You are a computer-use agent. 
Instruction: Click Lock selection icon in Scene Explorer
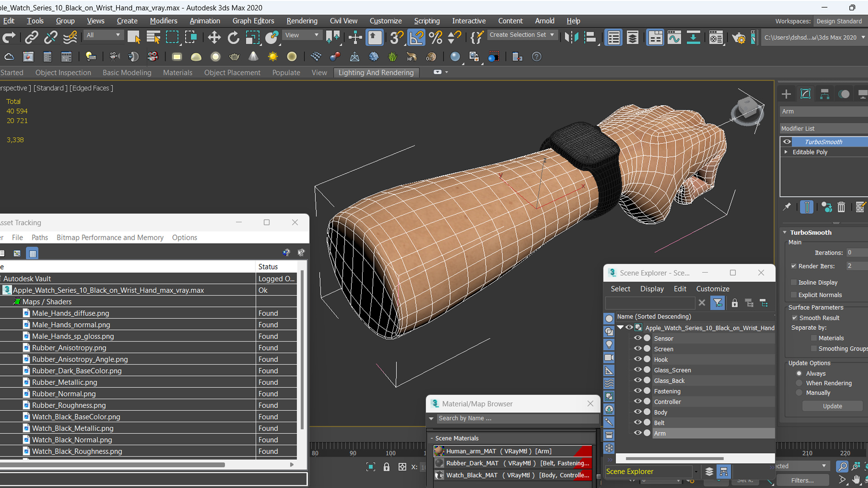(735, 303)
